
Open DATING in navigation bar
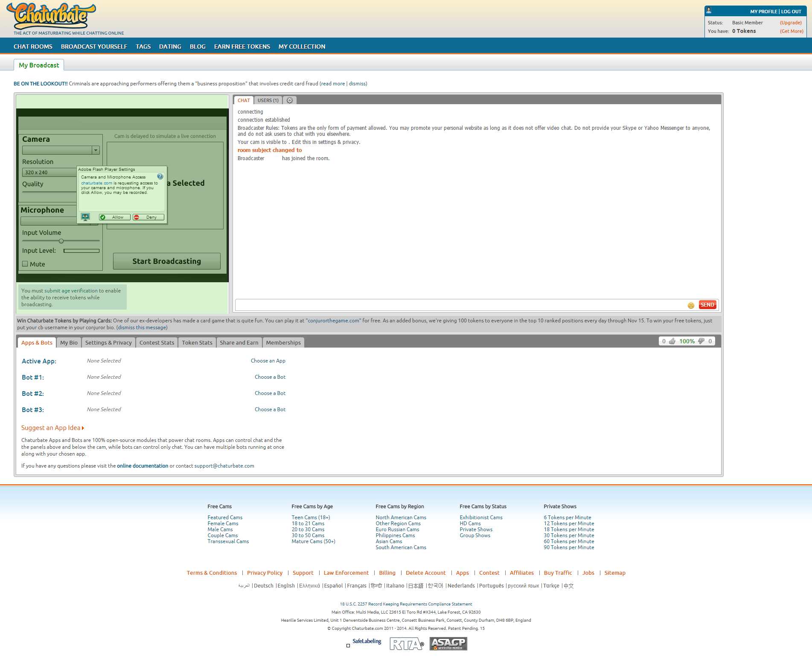170,47
